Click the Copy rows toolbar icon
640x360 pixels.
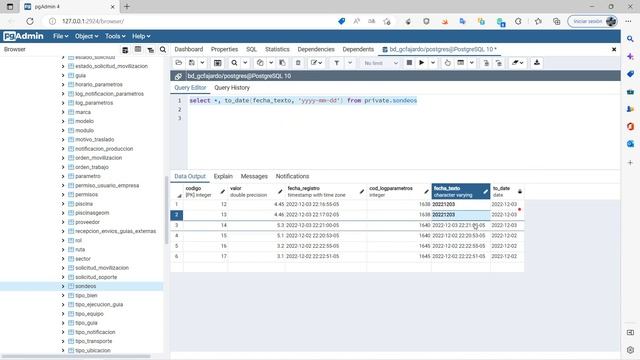click(x=260, y=63)
